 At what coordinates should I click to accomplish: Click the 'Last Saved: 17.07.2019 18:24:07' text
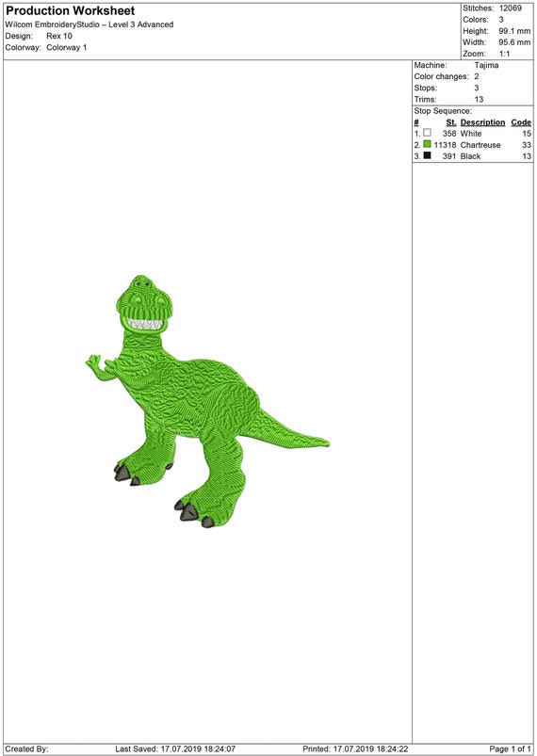click(x=175, y=748)
